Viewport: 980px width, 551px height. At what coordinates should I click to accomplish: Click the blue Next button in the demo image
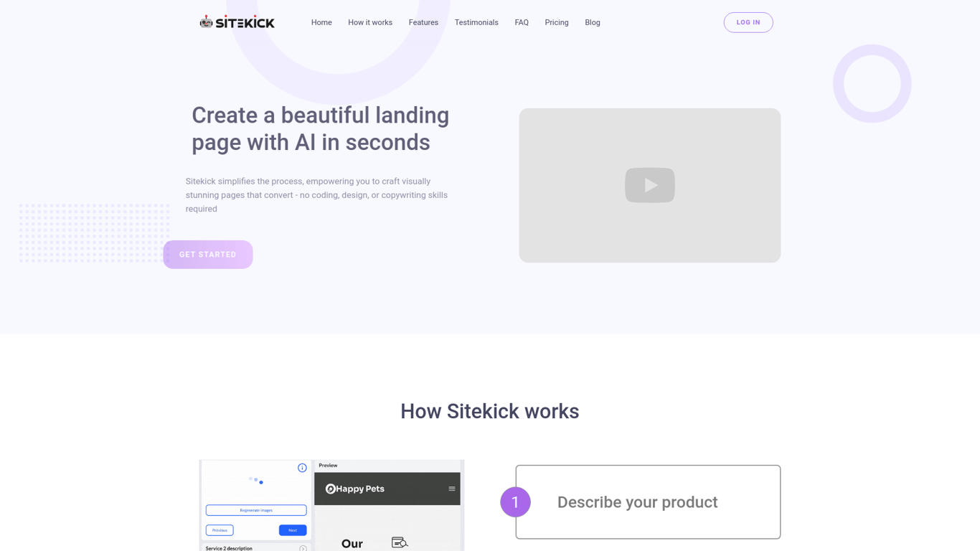click(293, 530)
